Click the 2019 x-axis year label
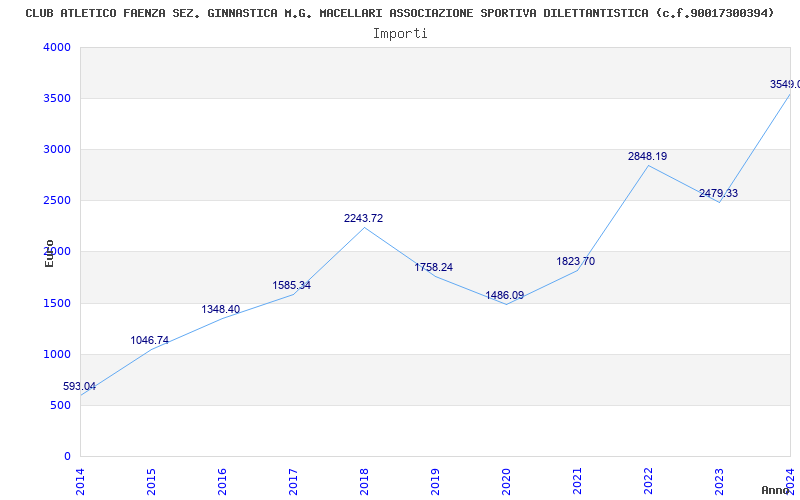Screen dimensions: 800x500 coord(435,481)
